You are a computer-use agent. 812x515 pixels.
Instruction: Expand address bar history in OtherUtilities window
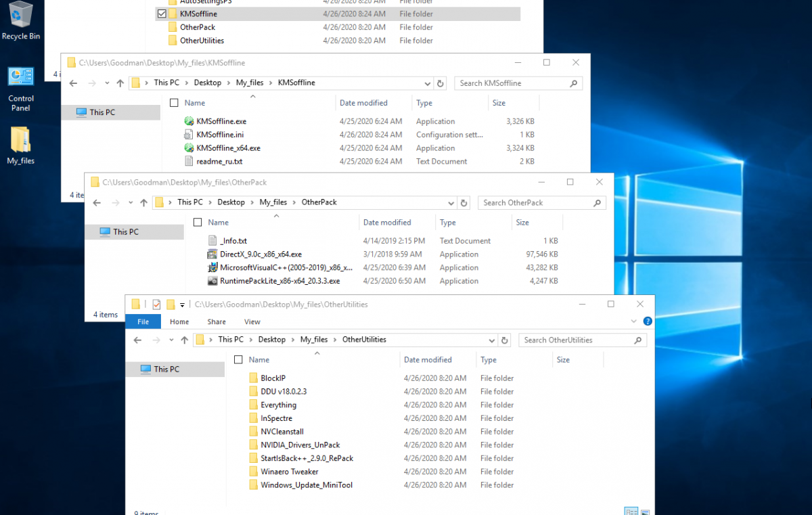(x=491, y=340)
